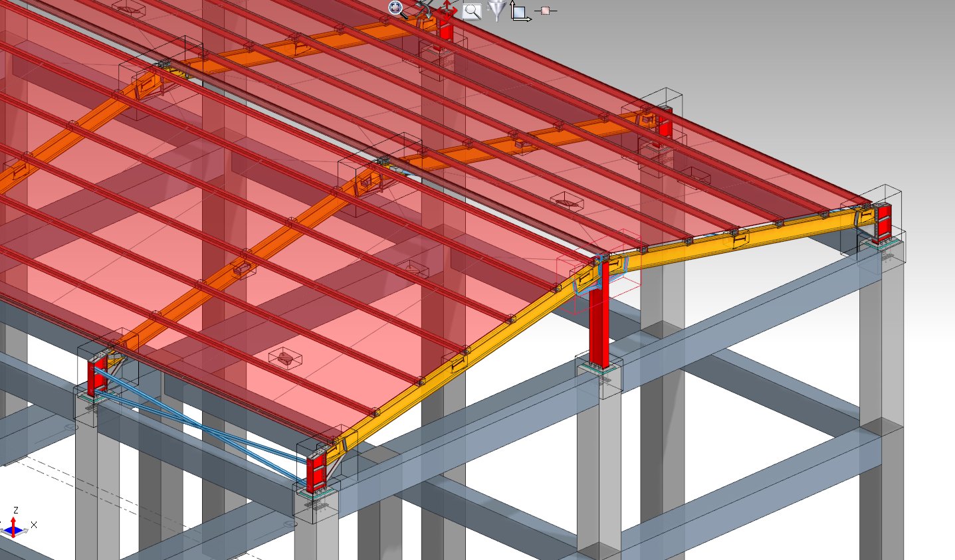Select the gray concrete column below the front eave
The image size is (955, 560).
coord(317,531)
